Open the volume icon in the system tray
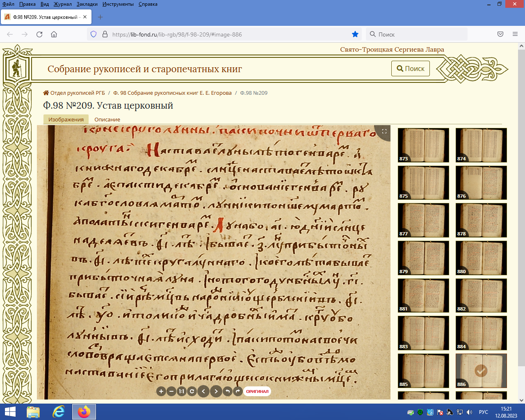 (x=470, y=412)
